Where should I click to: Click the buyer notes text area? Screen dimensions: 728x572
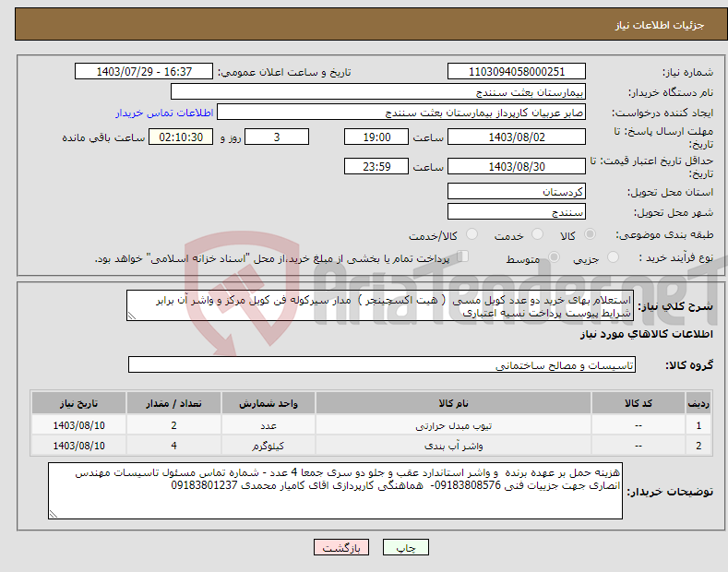click(x=335, y=491)
